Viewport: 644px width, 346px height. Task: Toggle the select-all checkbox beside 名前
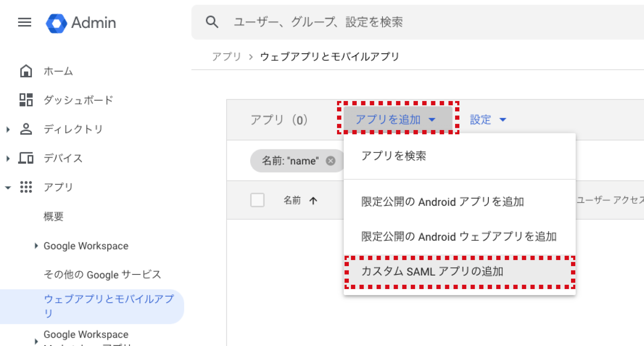257,200
